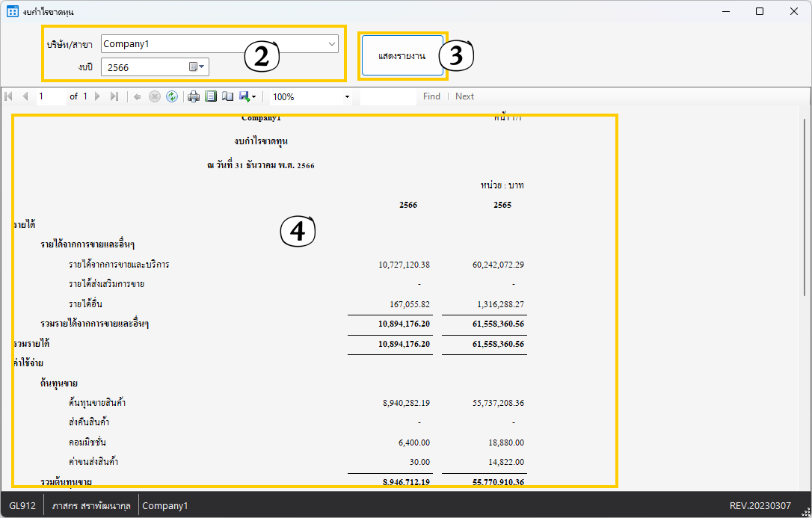Viewport: 812px width, 518px height.
Task: Click the find text input box
Action: click(x=387, y=96)
